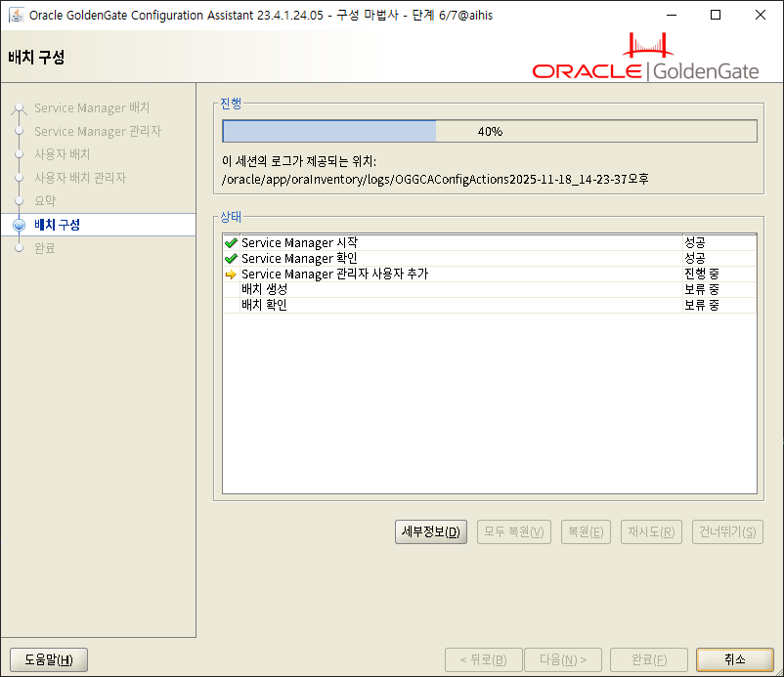Select the 배치 확인 row
The height and width of the screenshot is (677, 784).
click(490, 305)
